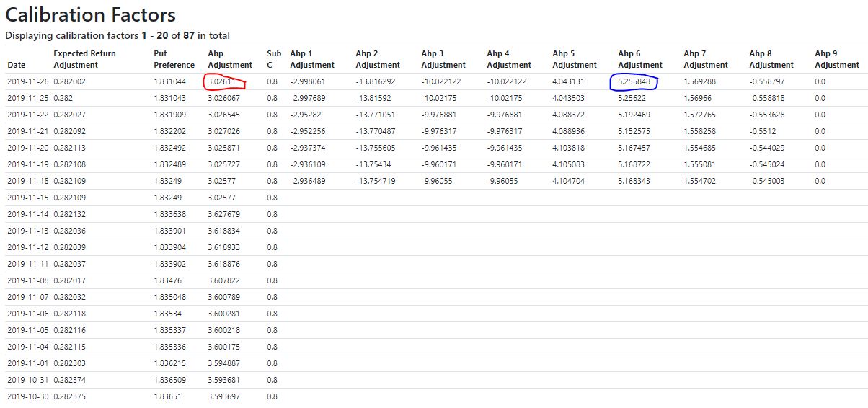This screenshot has width=868, height=408.
Task: Click the put preference value 1.836215
Action: point(169,363)
